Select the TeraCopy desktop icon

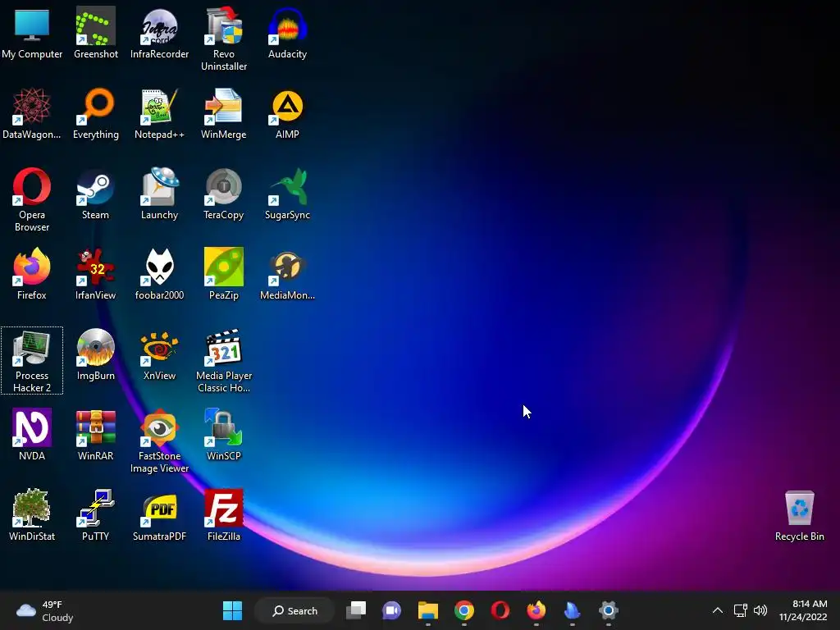223,194
